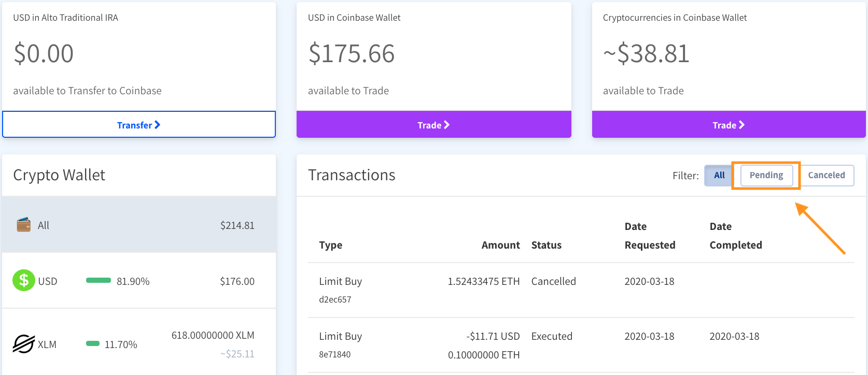868x375 pixels.
Task: Click the $0.00 Alto IRA balance
Action: [44, 53]
